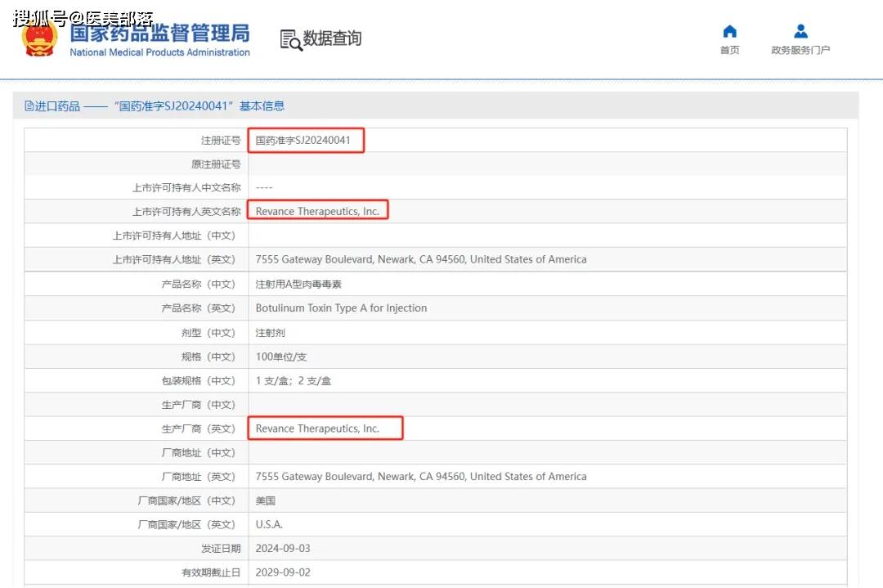Click the 数据查询 magnifier document icon
The image size is (883, 588).
click(x=291, y=40)
